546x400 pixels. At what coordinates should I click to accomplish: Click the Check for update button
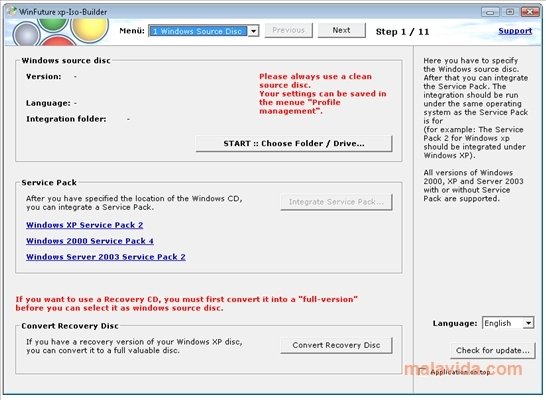coord(492,350)
